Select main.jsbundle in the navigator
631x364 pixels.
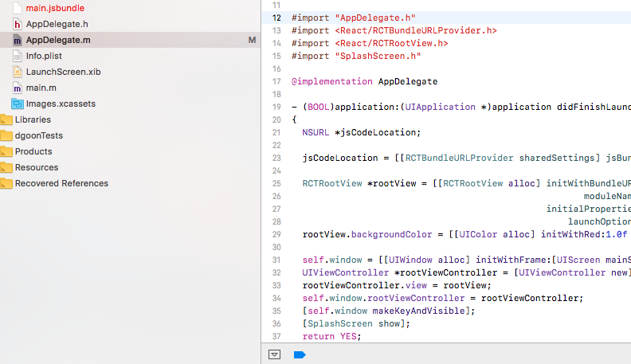pos(55,8)
